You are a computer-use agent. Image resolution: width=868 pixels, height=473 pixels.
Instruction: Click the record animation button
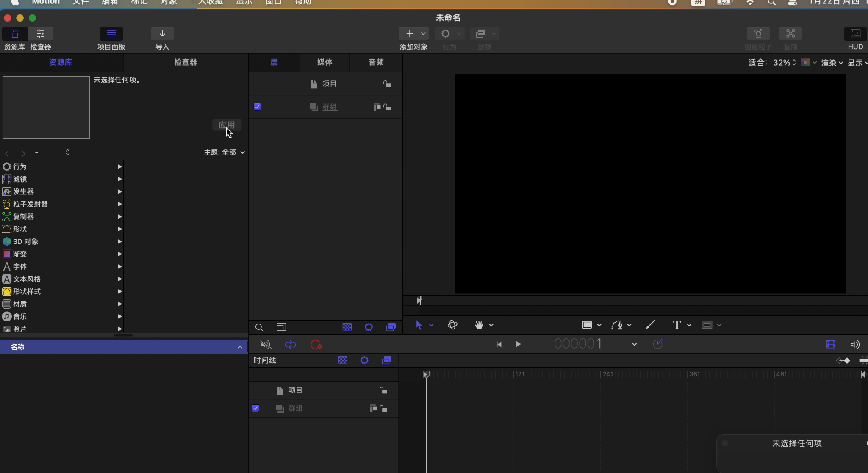316,345
